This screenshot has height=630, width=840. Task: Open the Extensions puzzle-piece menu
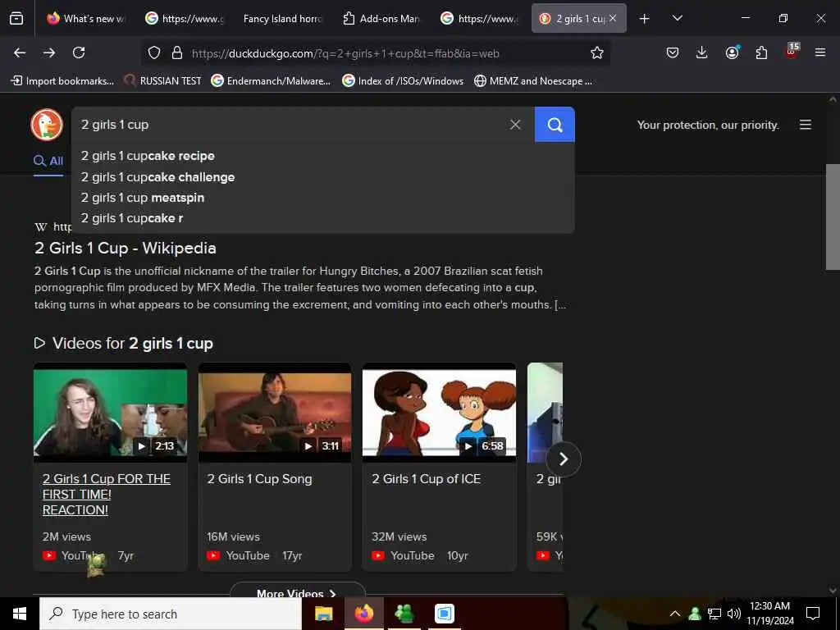pos(761,52)
